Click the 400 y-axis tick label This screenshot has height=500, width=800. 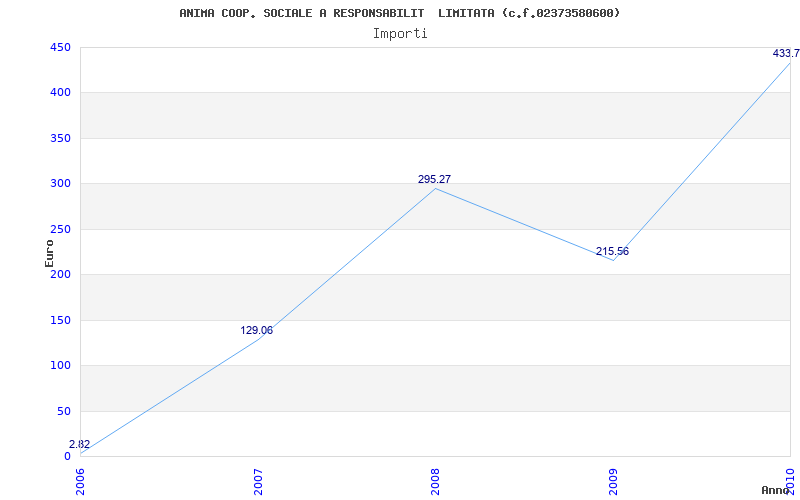60,93
